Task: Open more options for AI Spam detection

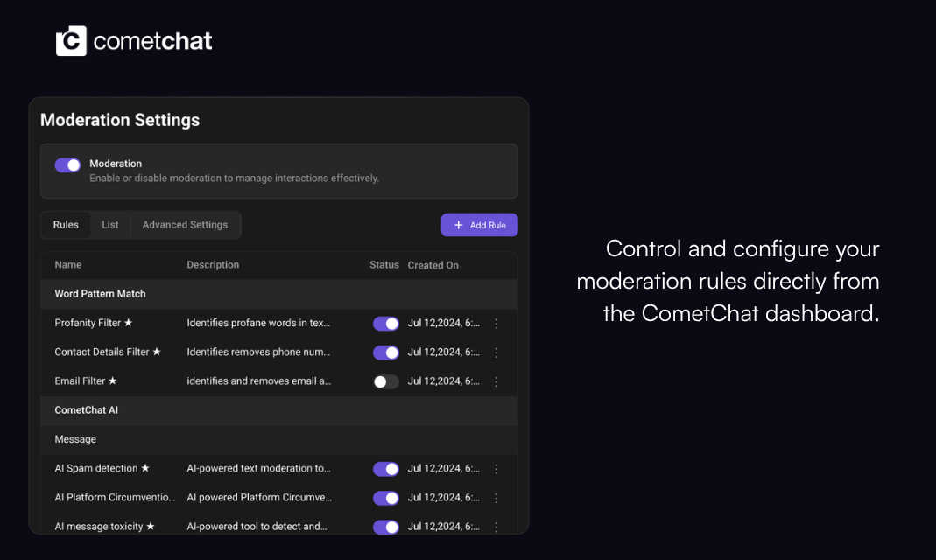Action: [x=496, y=469]
